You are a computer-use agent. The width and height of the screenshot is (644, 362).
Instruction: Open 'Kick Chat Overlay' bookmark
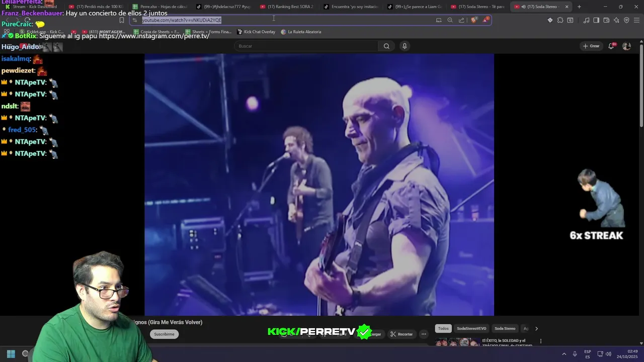point(256,32)
